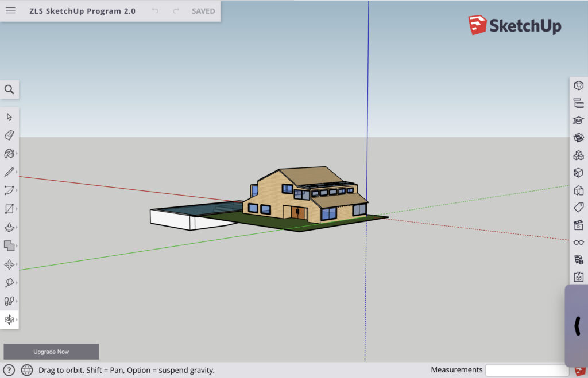The height and width of the screenshot is (378, 588).
Task: Activate the Push/Pull tool
Action: 9,228
